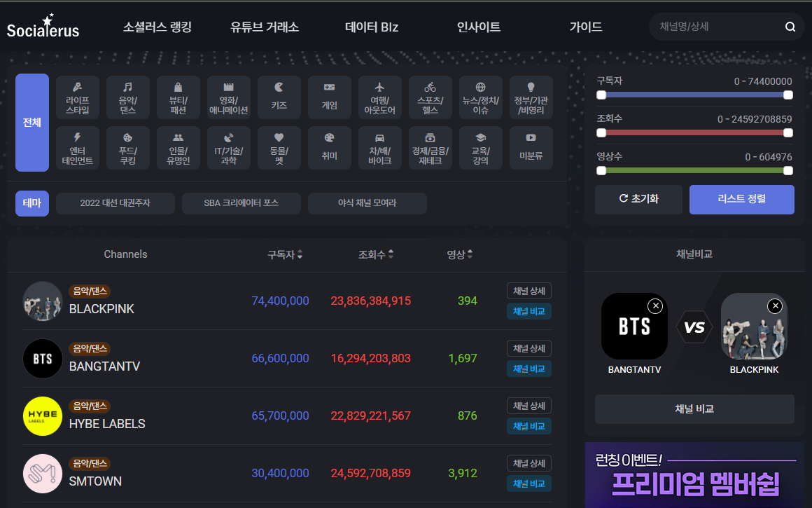Viewport: 812px width, 508px height.
Task: Click the 구독자 slider left handle
Action: 601,95
